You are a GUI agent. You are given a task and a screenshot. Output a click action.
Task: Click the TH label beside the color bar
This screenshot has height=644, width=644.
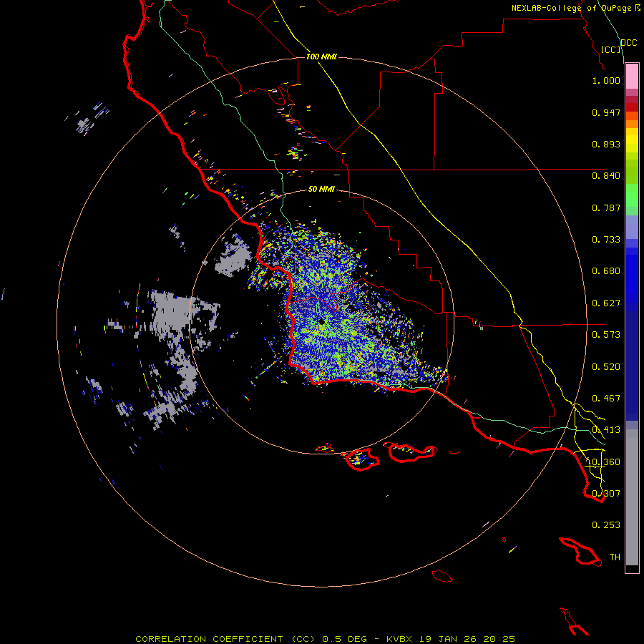pos(615,557)
